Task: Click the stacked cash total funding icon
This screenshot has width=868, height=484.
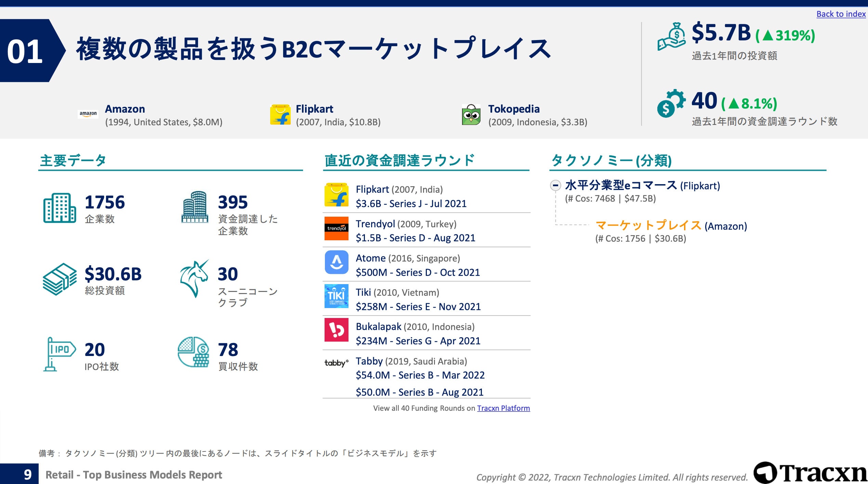Action: click(60, 279)
